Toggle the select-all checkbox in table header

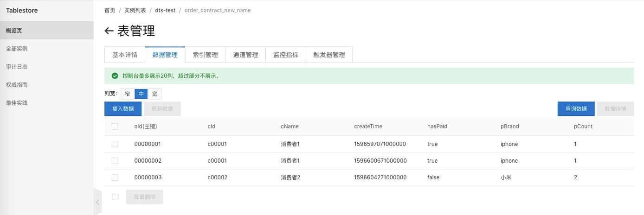pos(115,126)
